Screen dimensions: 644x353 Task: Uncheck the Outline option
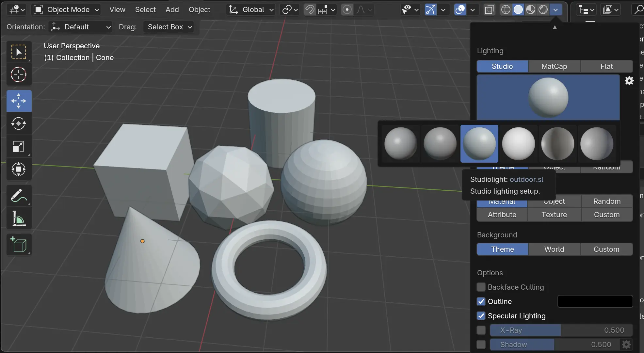[x=481, y=301]
